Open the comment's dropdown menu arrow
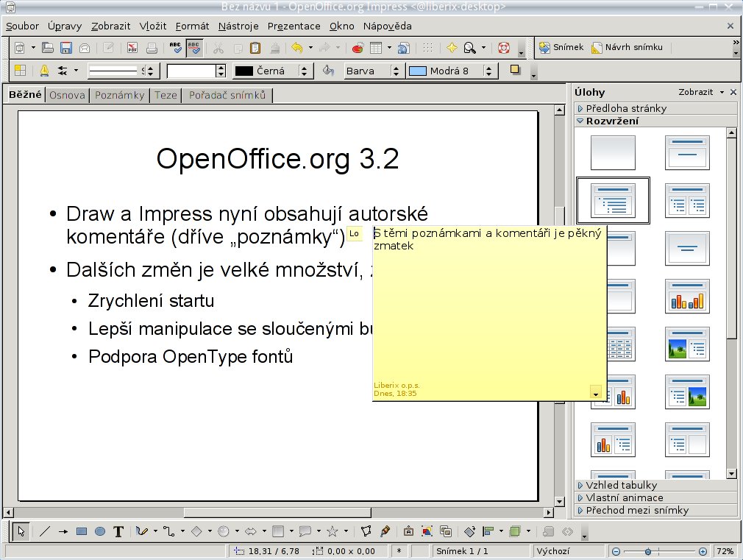Viewport: 743px width, 560px height. 596,392
